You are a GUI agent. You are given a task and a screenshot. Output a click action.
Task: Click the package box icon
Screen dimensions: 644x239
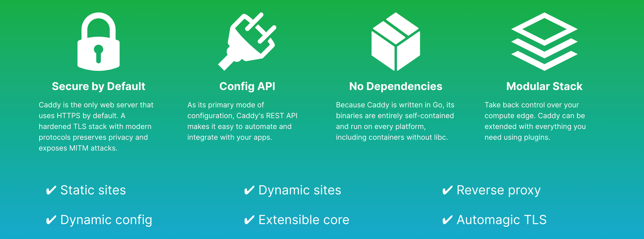point(396,41)
